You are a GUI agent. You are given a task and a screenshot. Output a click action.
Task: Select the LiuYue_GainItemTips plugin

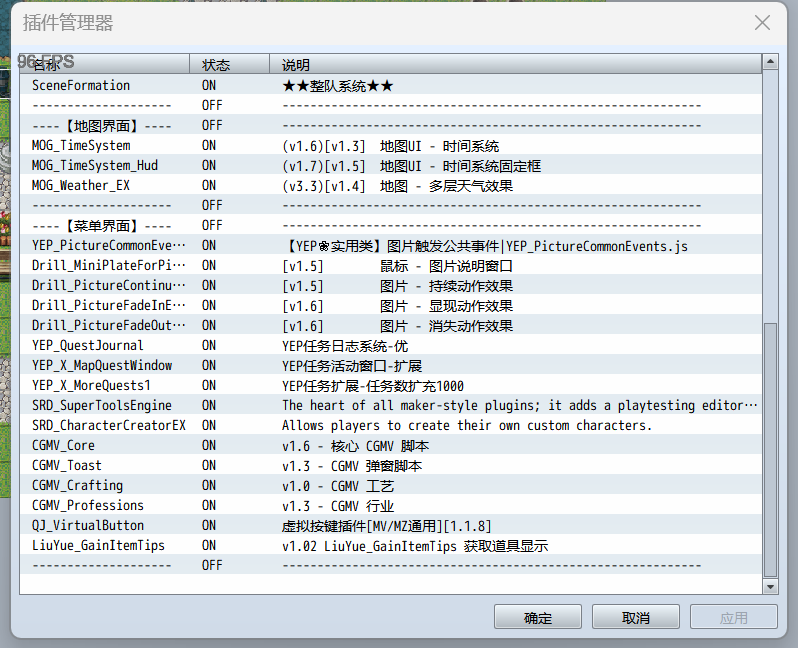tap(391, 545)
